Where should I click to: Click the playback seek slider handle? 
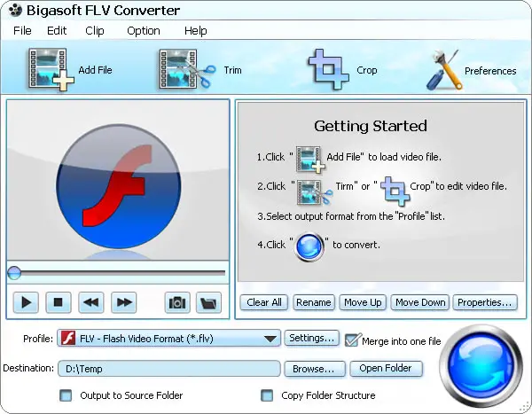point(14,272)
